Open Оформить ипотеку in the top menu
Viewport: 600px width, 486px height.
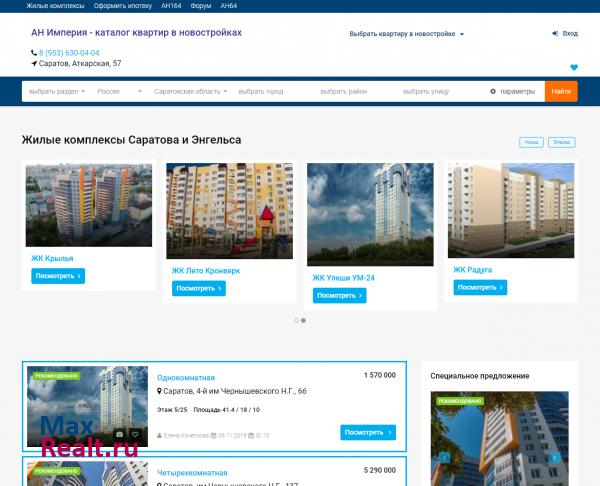(x=123, y=6)
